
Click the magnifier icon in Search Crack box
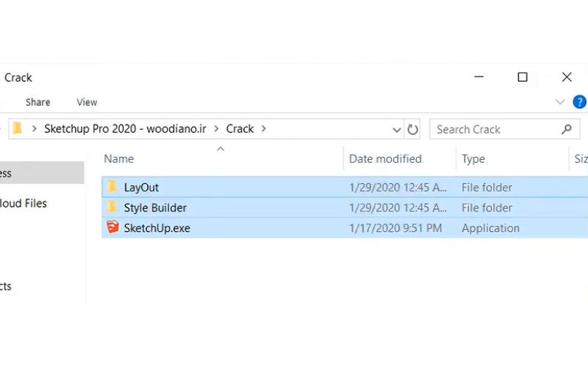pos(566,130)
